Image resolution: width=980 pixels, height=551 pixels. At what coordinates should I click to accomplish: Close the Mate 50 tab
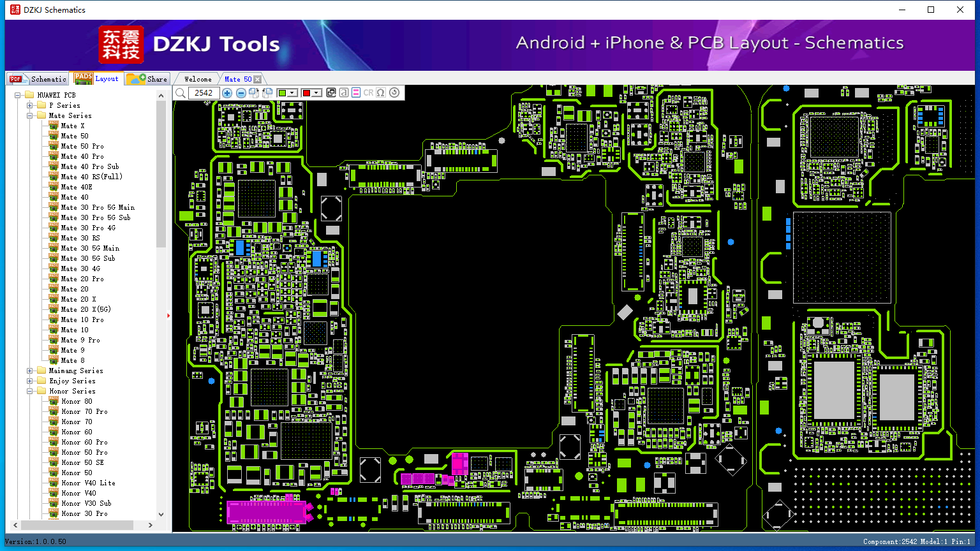tap(258, 79)
